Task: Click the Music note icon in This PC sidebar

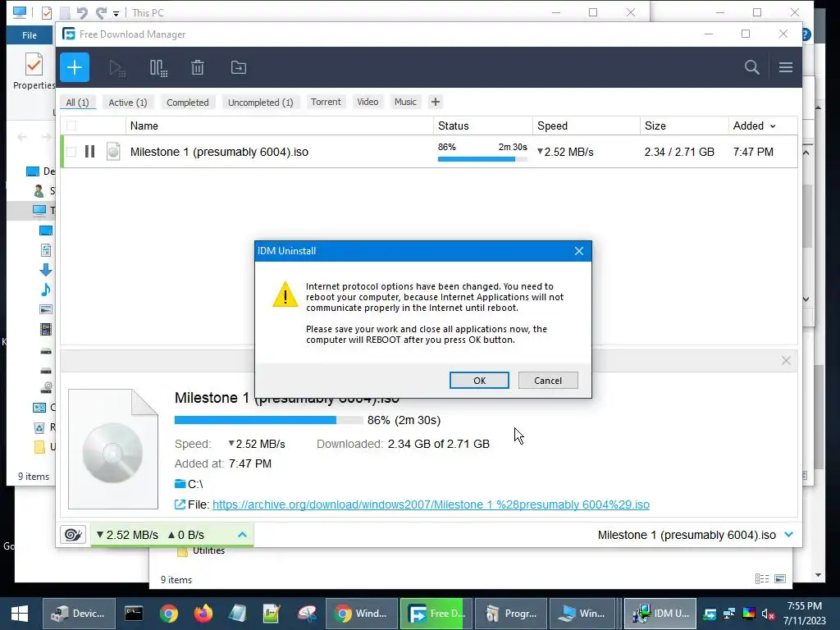Action: [46, 290]
